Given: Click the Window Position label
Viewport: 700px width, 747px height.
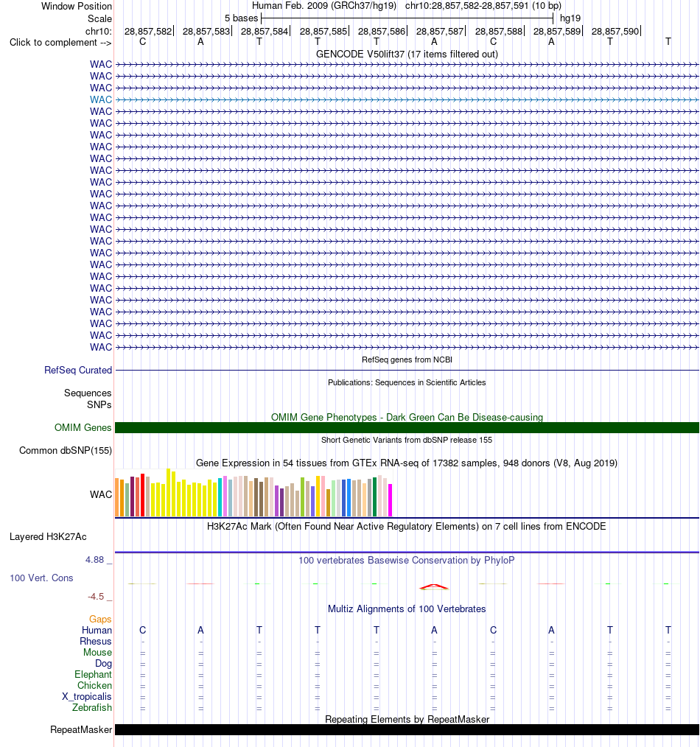Looking at the screenshot, I should coord(76,6).
